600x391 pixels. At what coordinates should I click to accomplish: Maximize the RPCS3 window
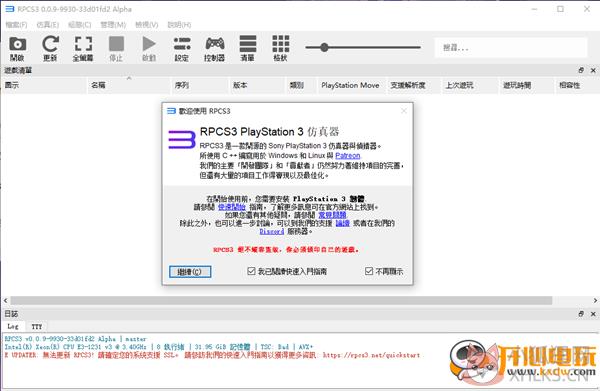pos(561,9)
